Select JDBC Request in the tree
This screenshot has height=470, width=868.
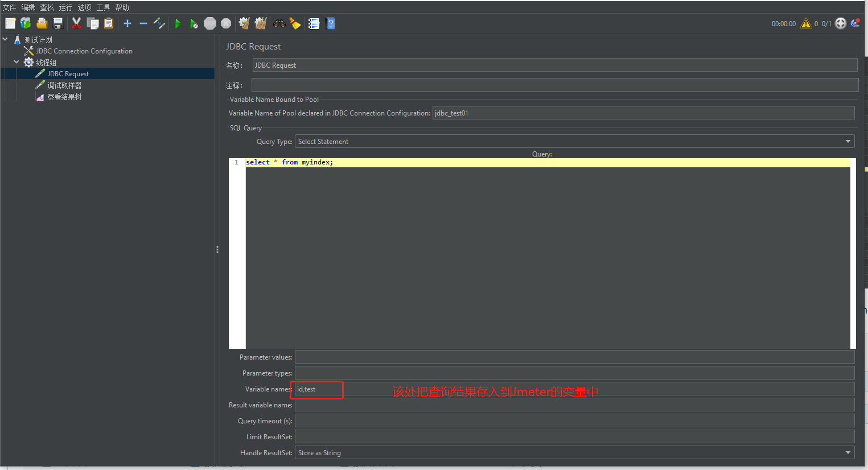point(68,74)
